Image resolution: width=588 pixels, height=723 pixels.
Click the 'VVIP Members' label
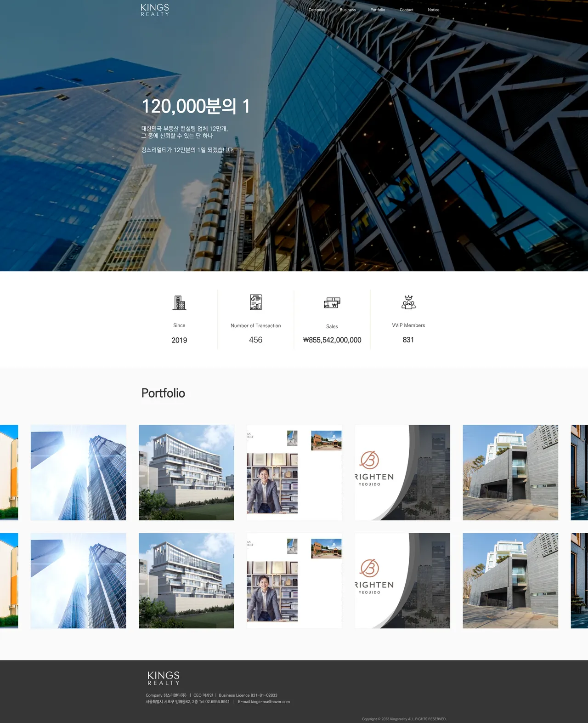[x=408, y=325]
